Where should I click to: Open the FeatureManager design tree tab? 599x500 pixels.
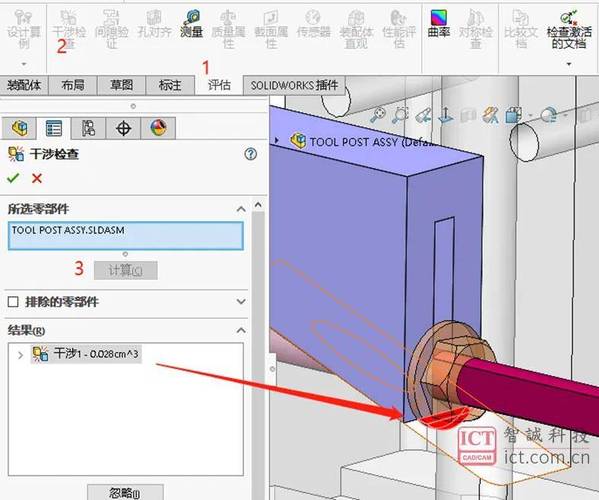(19, 128)
